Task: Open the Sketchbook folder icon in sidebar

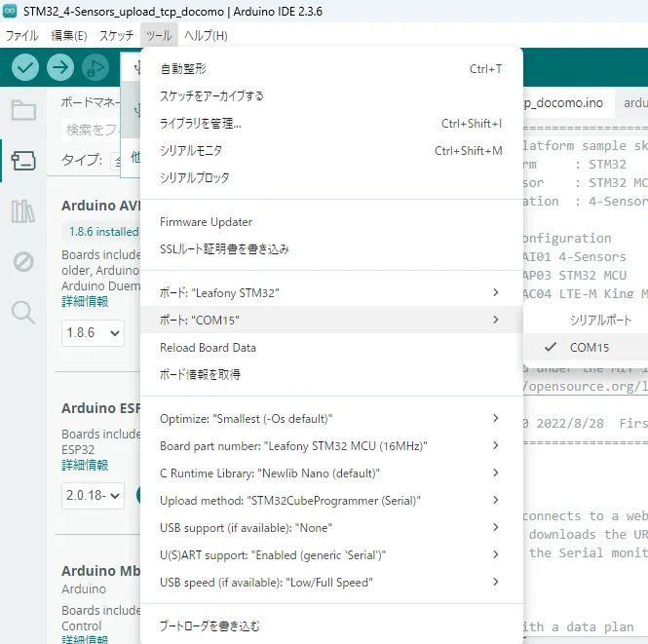Action: 23,109
